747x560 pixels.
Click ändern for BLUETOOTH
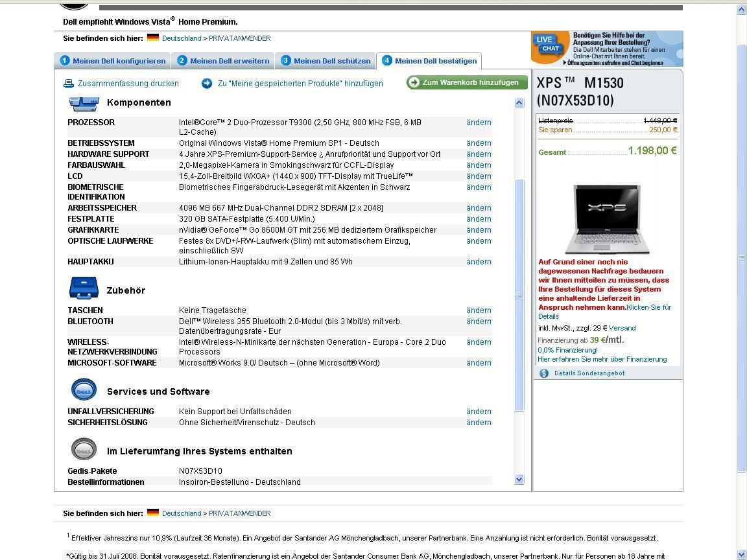point(479,321)
